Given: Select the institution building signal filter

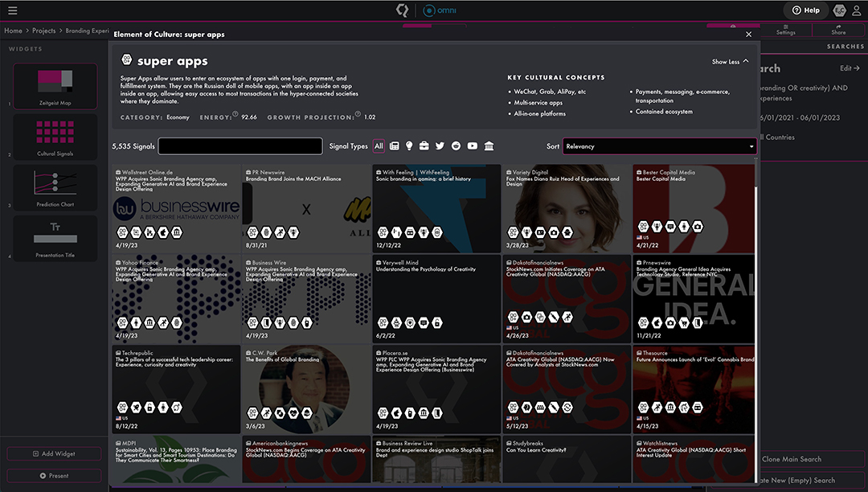Looking at the screenshot, I should tap(489, 146).
